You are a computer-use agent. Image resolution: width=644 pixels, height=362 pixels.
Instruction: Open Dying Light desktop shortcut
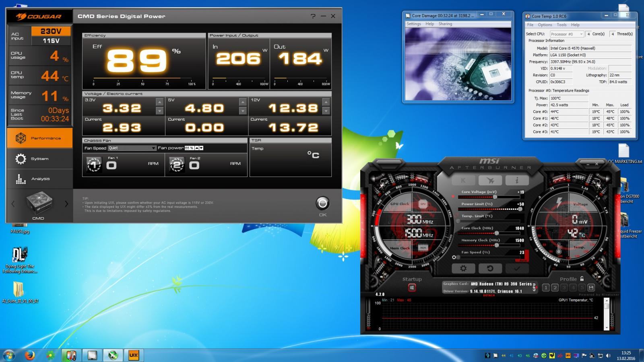[20, 260]
